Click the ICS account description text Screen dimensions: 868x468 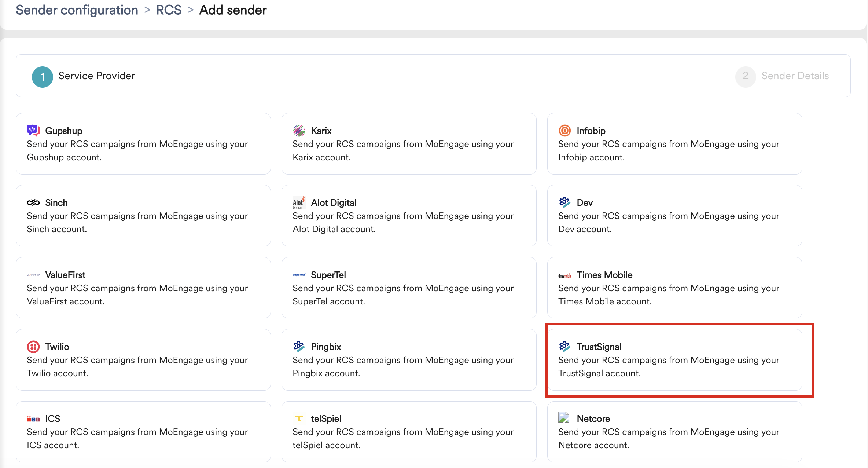pyautogui.click(x=137, y=439)
